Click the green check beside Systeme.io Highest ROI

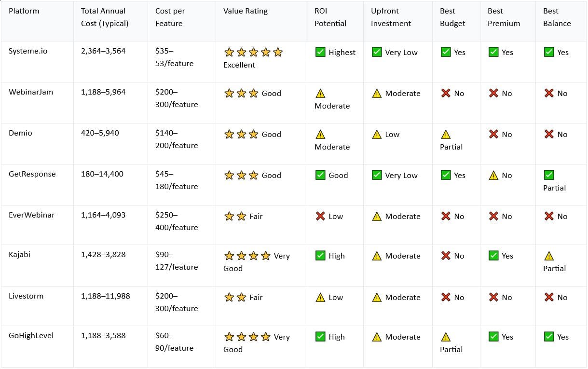click(320, 52)
